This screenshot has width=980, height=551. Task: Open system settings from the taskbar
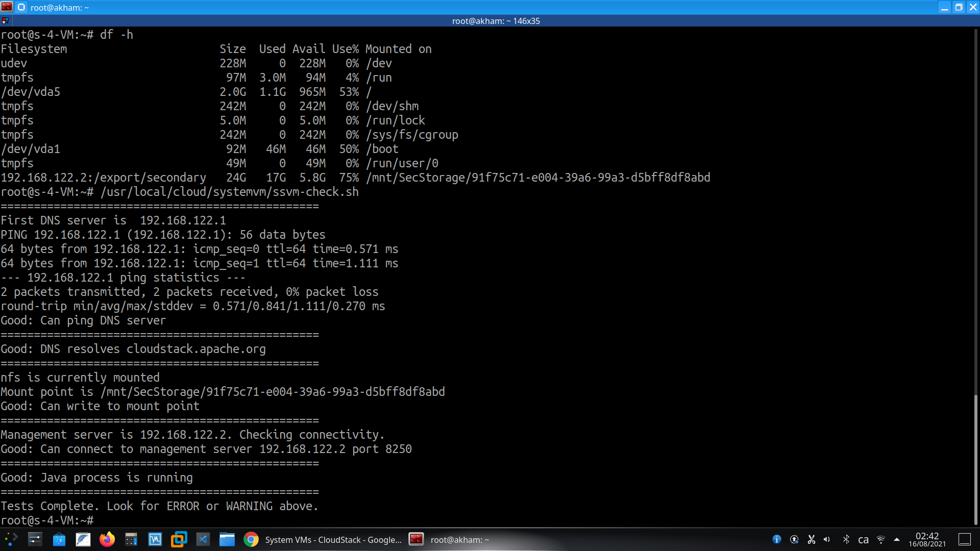pos(35,539)
